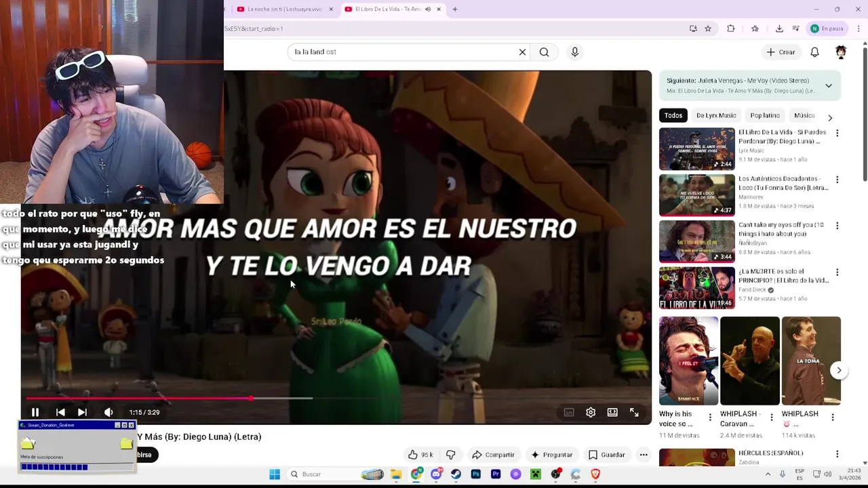
Task: Mute the video player volume
Action: 108,412
